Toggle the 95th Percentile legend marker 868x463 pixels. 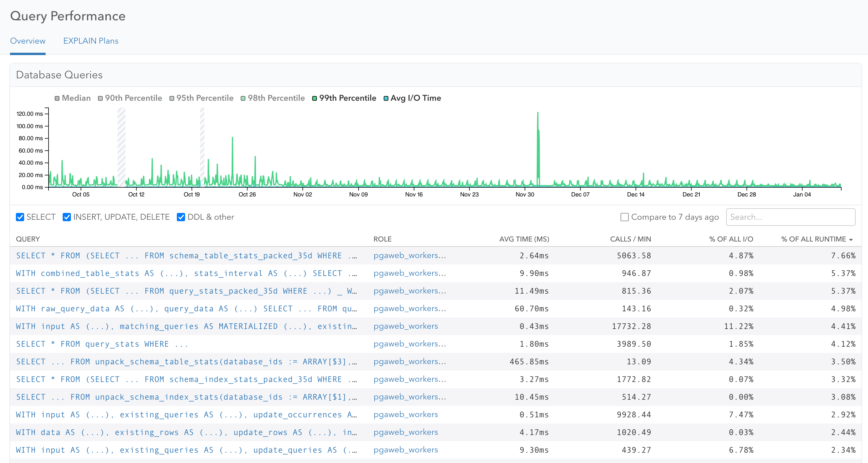(x=172, y=98)
